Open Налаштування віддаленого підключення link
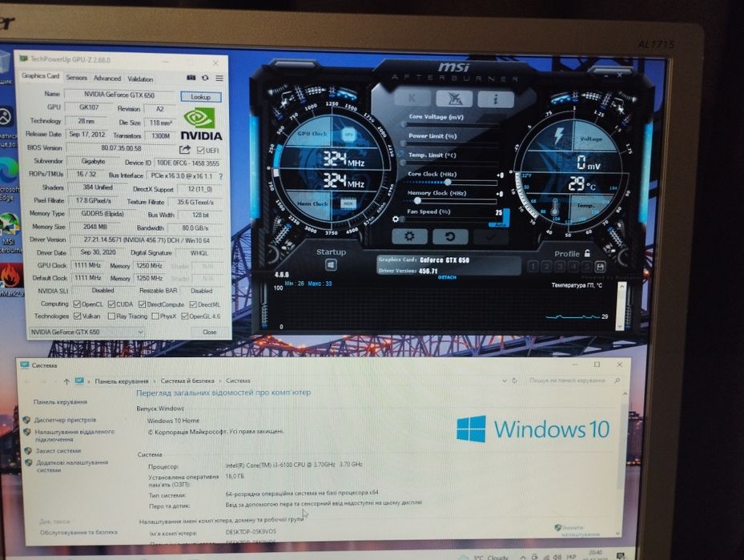Viewport: 744px width, 560px height. (x=74, y=436)
